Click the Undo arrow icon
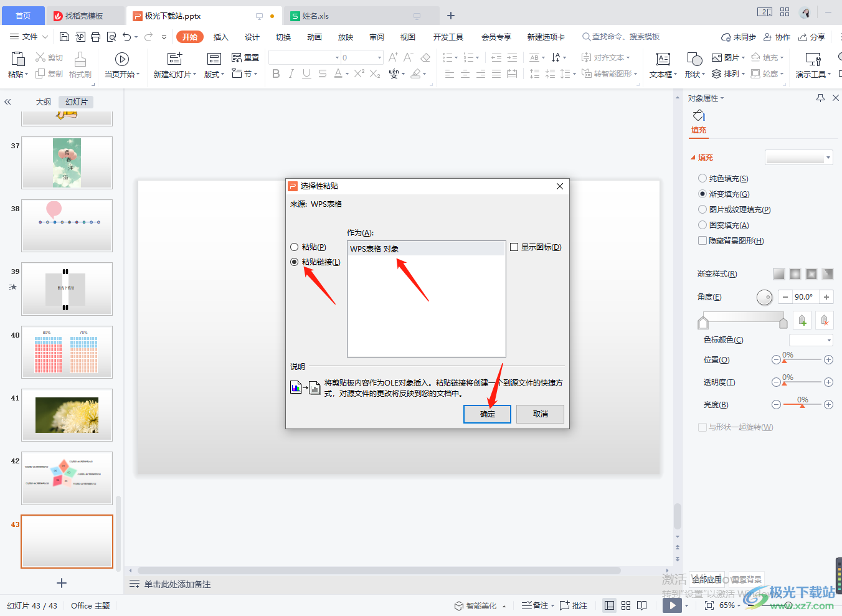The width and height of the screenshot is (842, 616). [126, 37]
